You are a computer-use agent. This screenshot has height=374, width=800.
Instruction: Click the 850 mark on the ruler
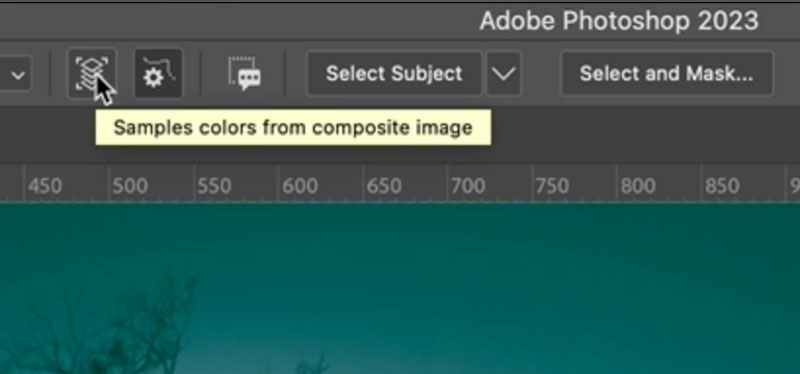coord(722,186)
